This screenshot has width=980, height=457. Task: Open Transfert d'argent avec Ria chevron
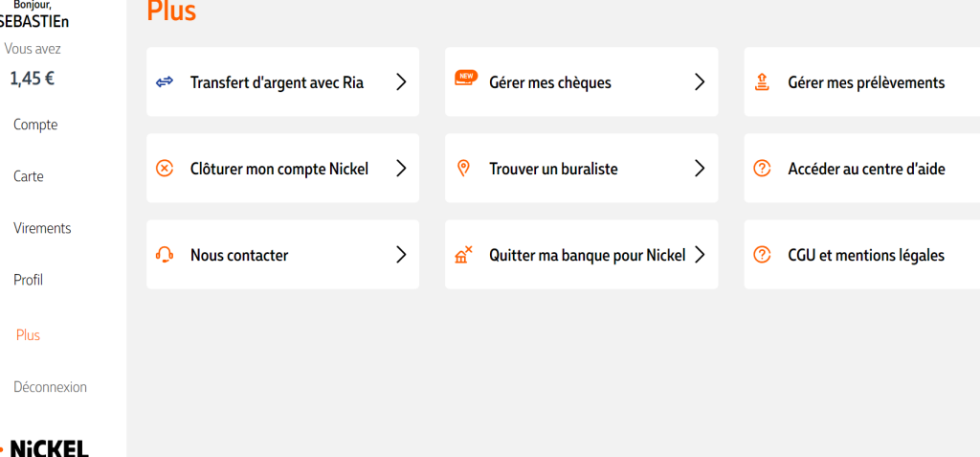[401, 82]
